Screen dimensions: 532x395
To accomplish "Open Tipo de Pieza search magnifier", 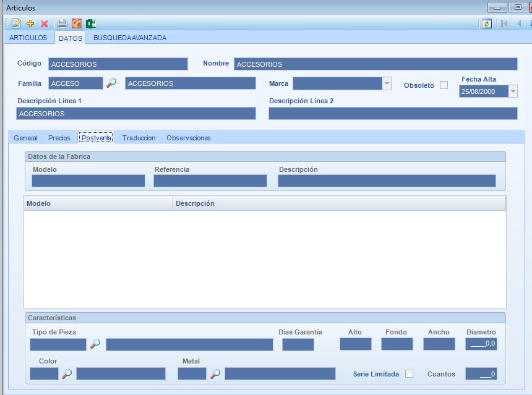I will coord(95,344).
